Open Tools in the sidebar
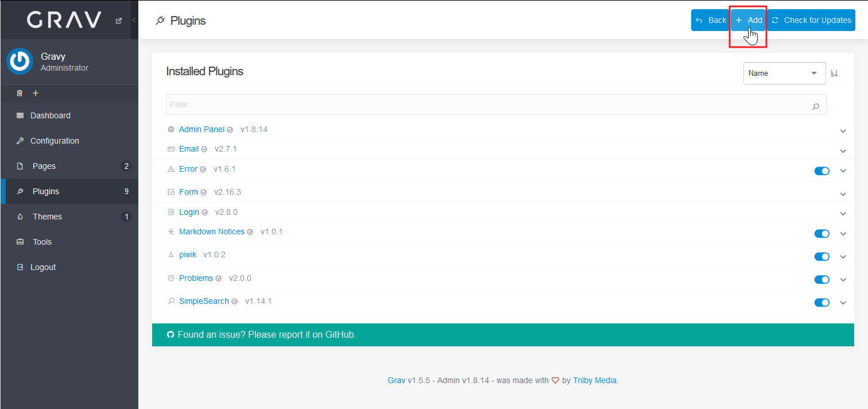Screen dimensions: 868x409 (x=69, y=242)
